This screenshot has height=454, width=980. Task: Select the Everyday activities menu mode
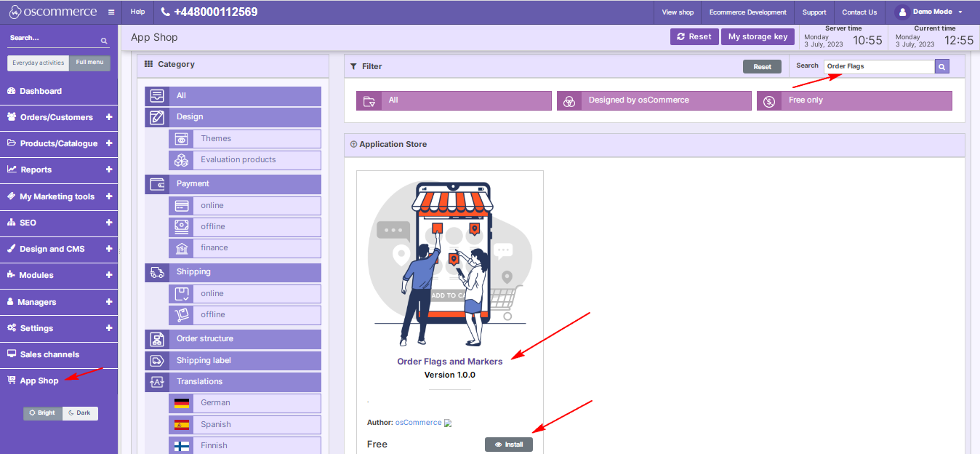[39, 63]
